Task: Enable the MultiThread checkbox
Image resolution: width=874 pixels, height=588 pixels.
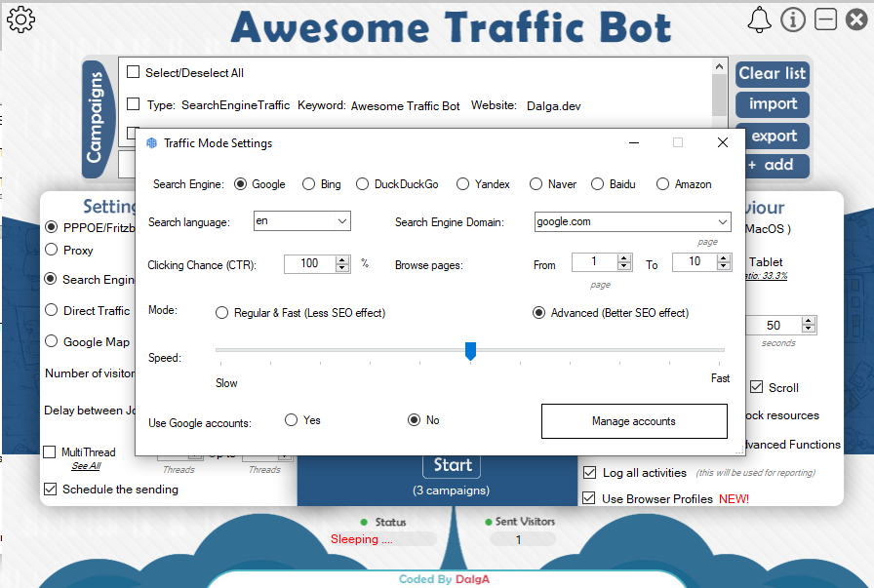Action: [x=50, y=452]
